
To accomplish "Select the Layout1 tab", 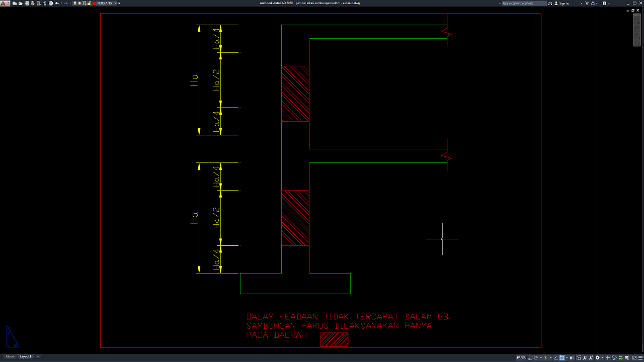I will [25, 356].
